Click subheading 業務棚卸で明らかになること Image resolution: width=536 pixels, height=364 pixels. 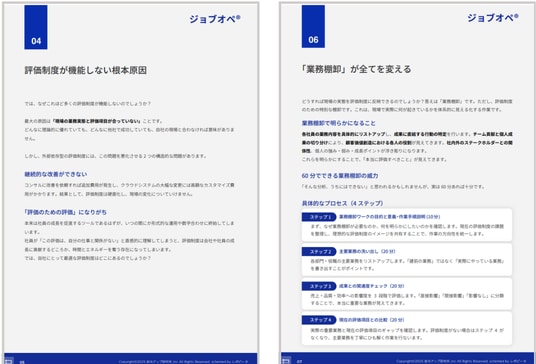pos(338,123)
